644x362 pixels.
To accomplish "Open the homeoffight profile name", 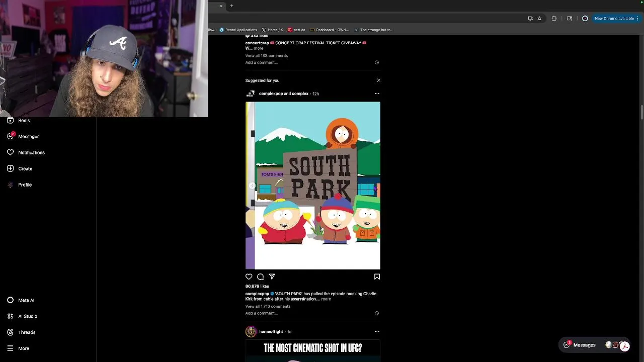I will [x=271, y=331].
